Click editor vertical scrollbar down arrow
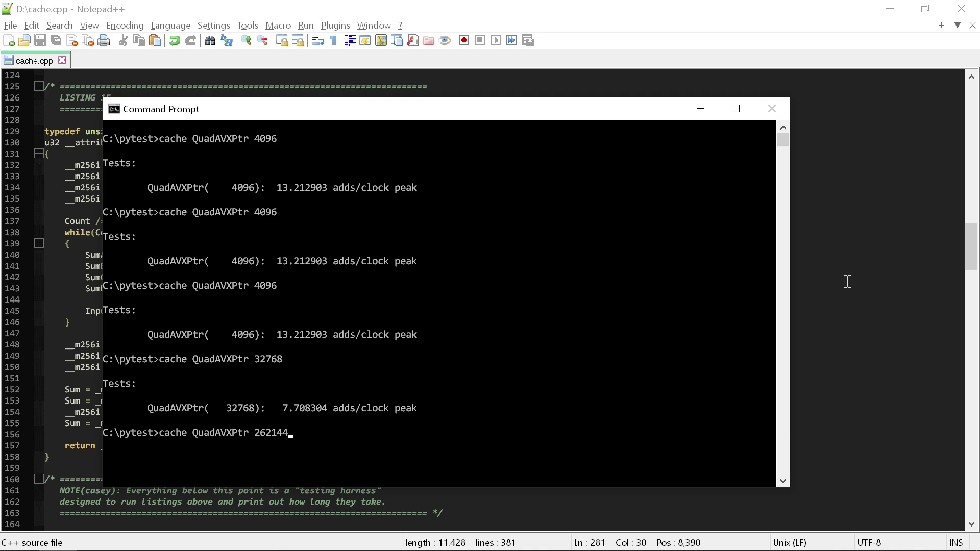Screen dimensions: 980x551 [971, 524]
